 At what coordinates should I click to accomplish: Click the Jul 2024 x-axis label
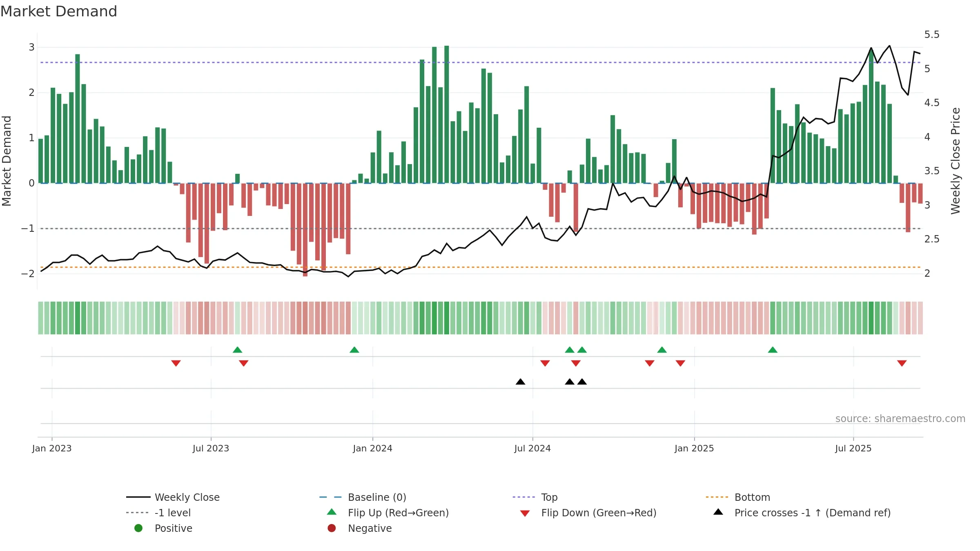532,449
